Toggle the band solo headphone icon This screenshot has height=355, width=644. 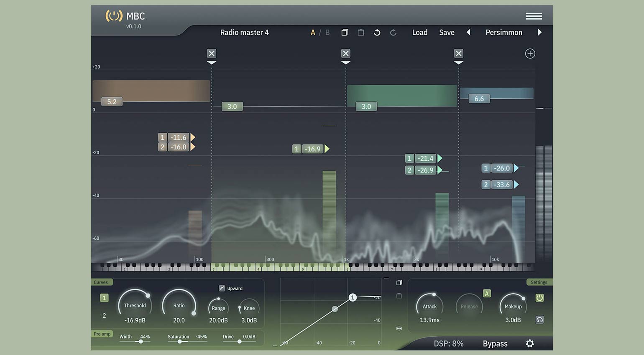[x=539, y=319]
